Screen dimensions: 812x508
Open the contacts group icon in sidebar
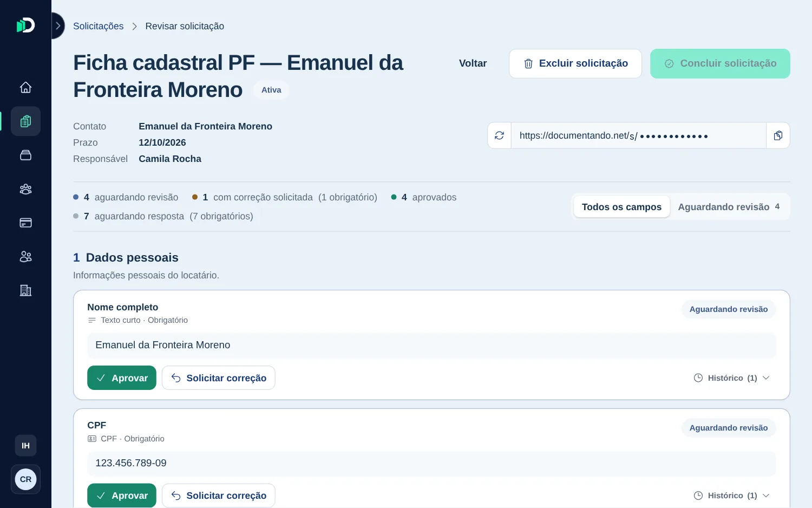click(x=25, y=189)
